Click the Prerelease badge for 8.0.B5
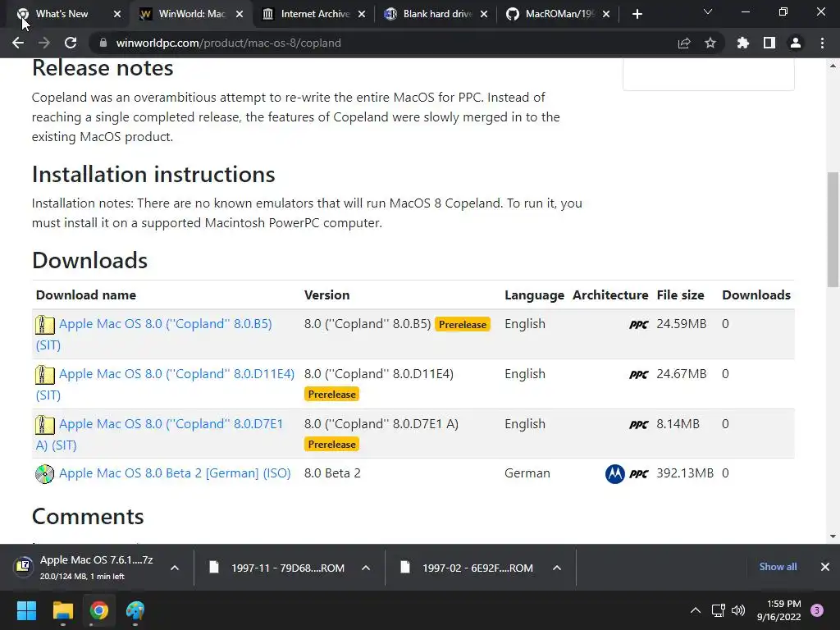Viewport: 840px width, 630px height. pyautogui.click(x=463, y=324)
